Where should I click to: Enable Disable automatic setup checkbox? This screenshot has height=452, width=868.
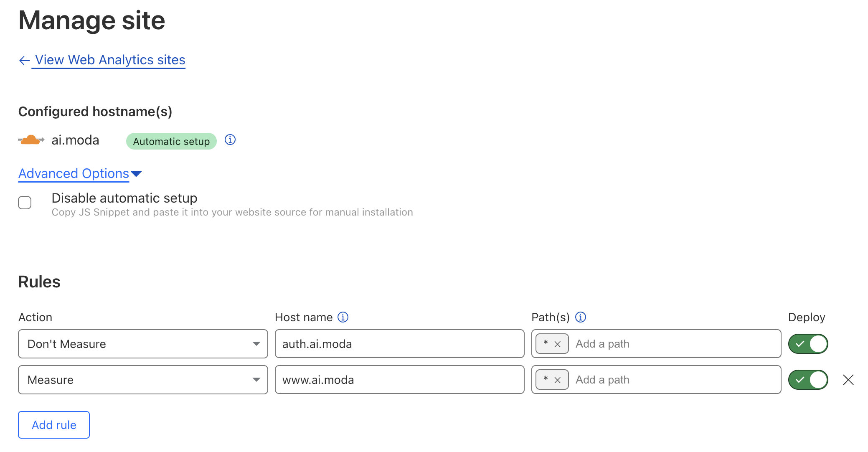(25, 203)
